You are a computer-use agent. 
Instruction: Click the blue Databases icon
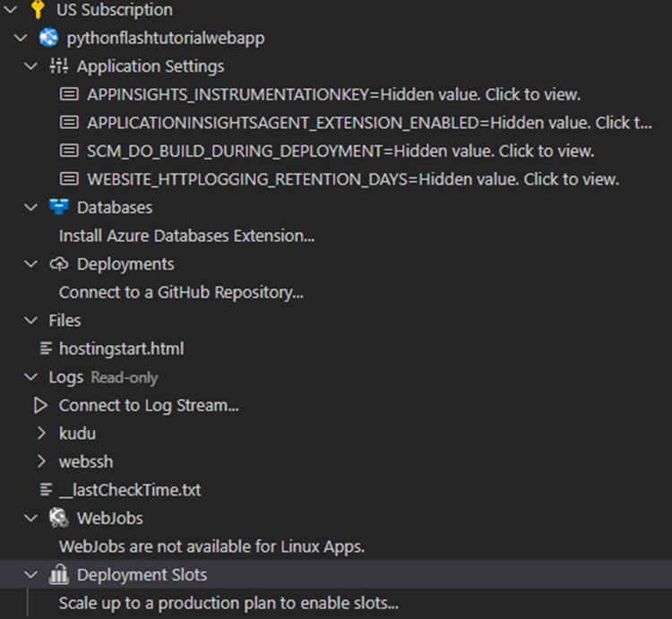coord(59,207)
